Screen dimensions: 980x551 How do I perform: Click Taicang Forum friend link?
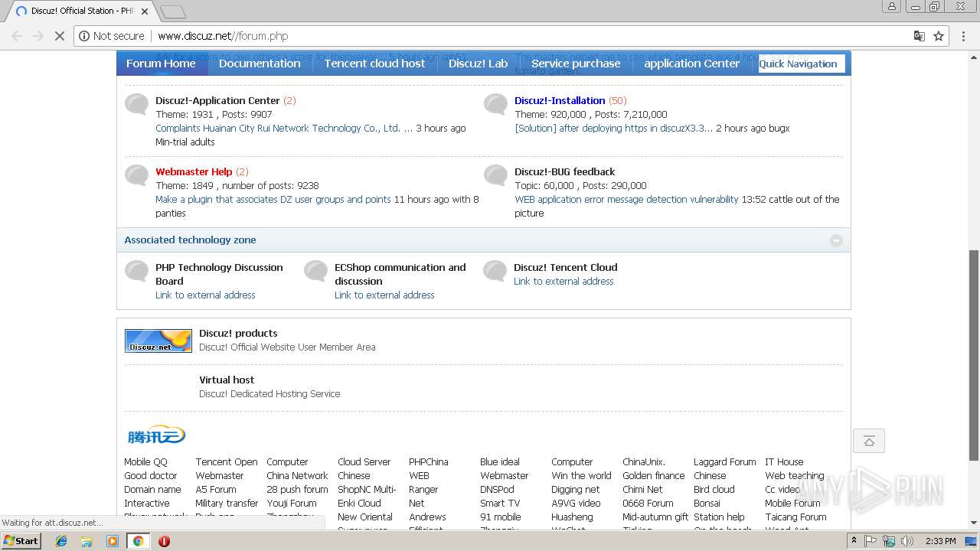(x=795, y=517)
